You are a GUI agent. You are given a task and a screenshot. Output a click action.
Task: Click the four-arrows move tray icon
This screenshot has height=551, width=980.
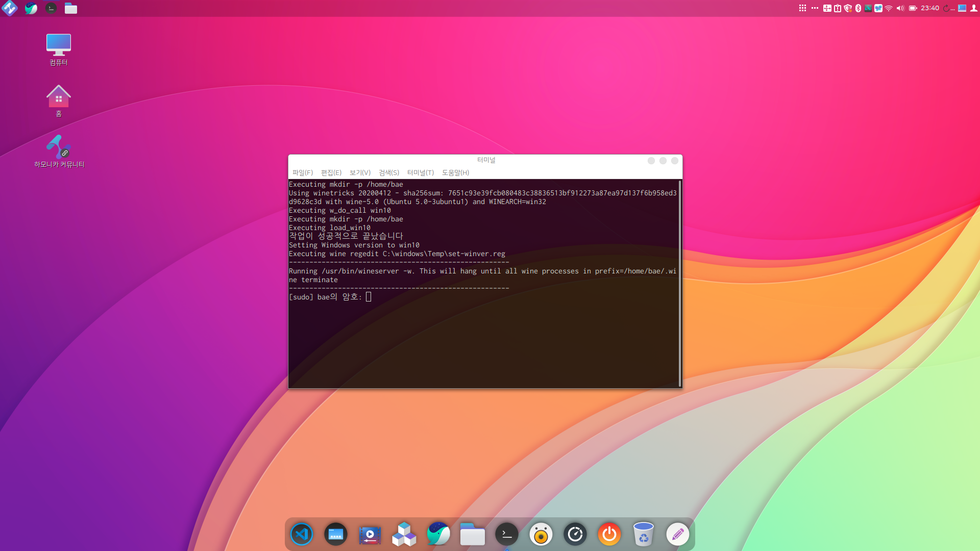tap(827, 8)
